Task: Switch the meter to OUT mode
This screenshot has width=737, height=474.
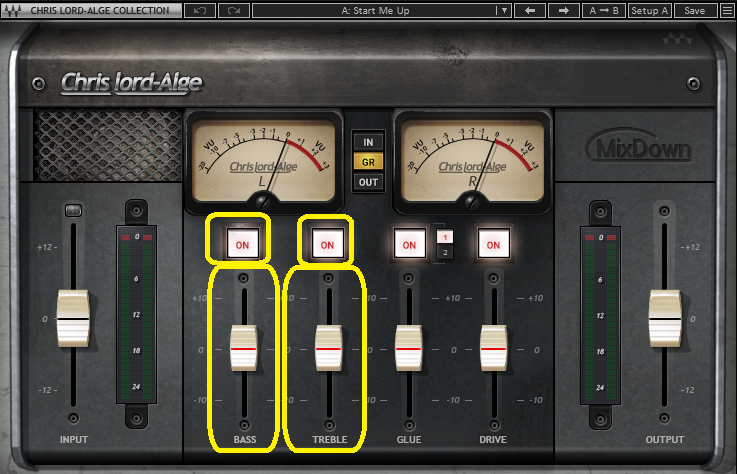Action: click(x=368, y=182)
